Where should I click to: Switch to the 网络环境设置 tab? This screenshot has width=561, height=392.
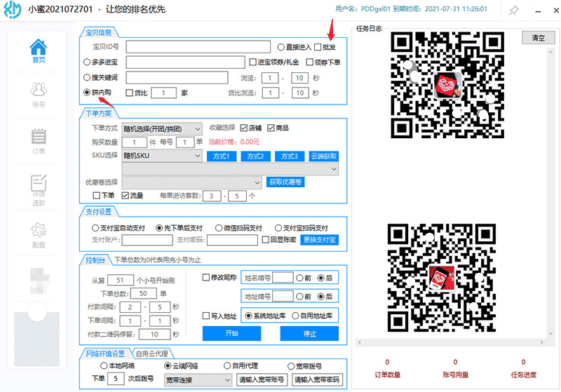click(x=105, y=353)
